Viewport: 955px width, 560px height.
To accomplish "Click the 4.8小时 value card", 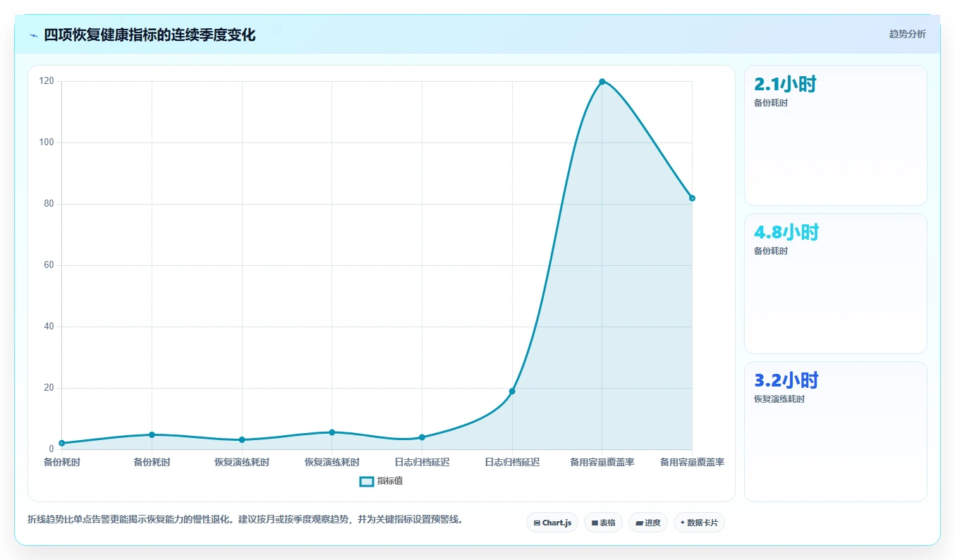I will (836, 284).
